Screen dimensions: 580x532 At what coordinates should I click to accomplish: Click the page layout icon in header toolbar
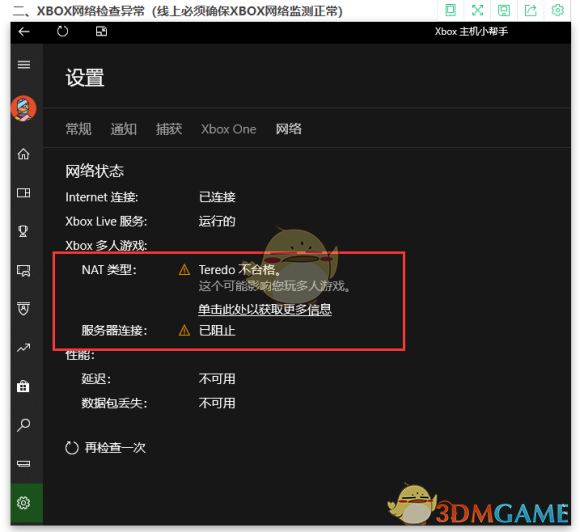tap(451, 10)
